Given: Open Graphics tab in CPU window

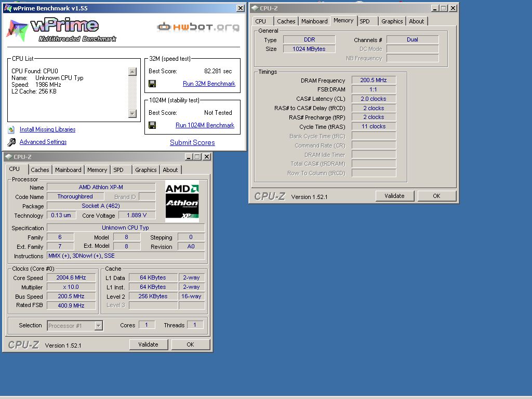Looking at the screenshot, I should 145,170.
